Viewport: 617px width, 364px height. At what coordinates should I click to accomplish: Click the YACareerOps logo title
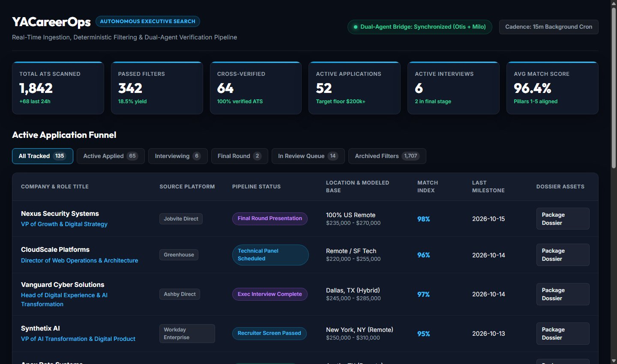tap(51, 22)
